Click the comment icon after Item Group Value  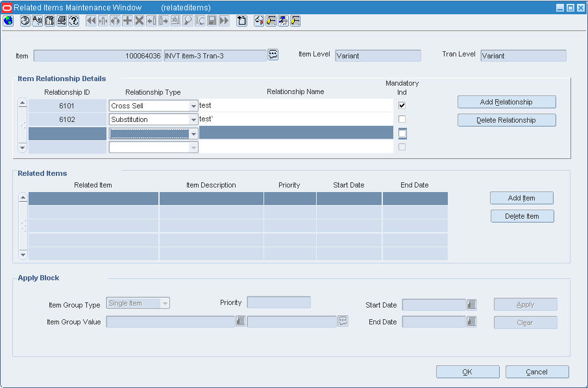click(x=343, y=321)
